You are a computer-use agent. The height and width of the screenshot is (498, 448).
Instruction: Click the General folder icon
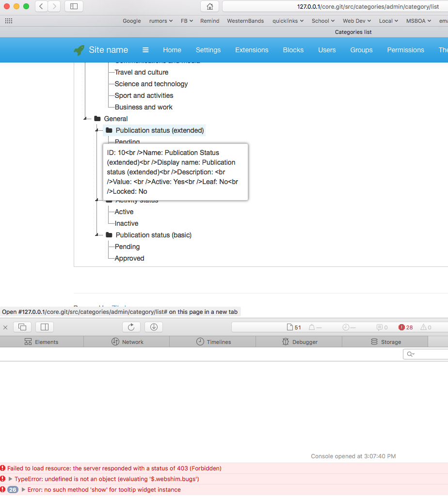pos(97,119)
